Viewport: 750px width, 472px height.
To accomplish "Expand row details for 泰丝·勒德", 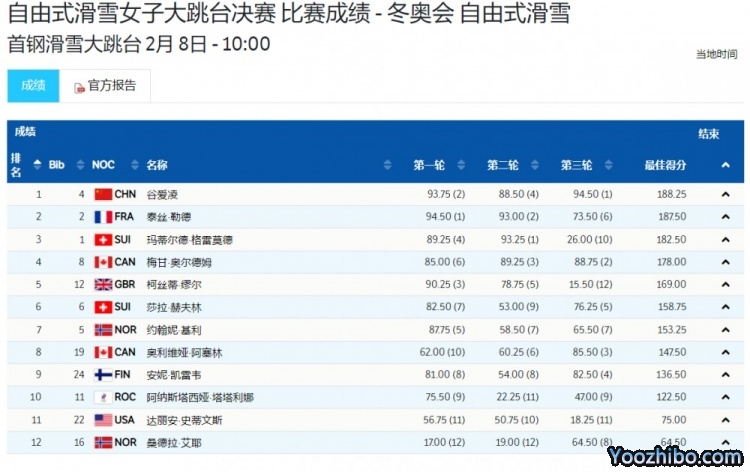I will (x=724, y=217).
